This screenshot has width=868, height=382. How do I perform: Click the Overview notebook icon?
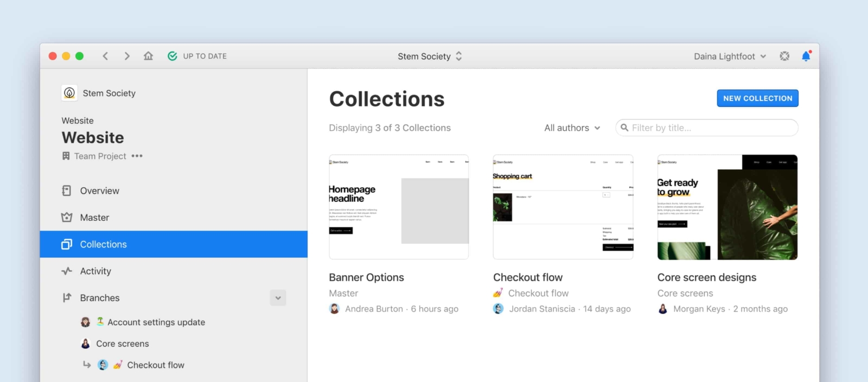[66, 190]
